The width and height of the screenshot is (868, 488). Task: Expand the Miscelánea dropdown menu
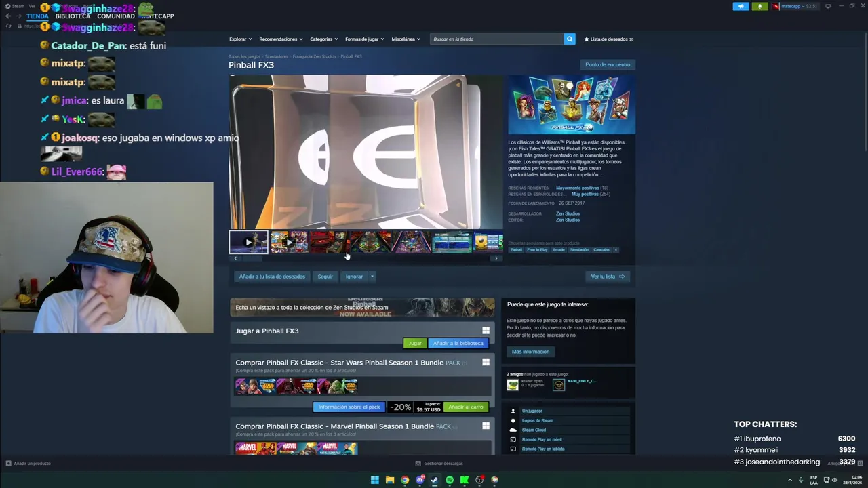[x=406, y=39]
